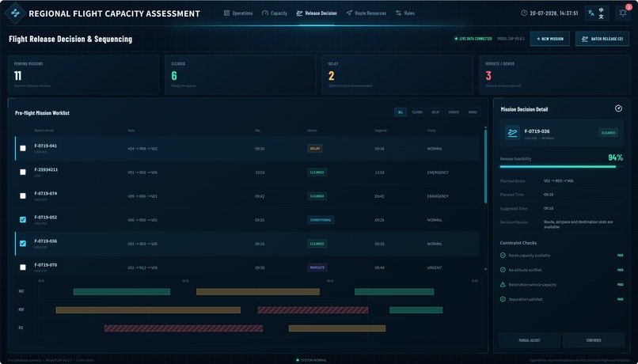Viewport: 638px width, 364px height.
Task: Filter worklist by DENIED
Action: point(473,112)
